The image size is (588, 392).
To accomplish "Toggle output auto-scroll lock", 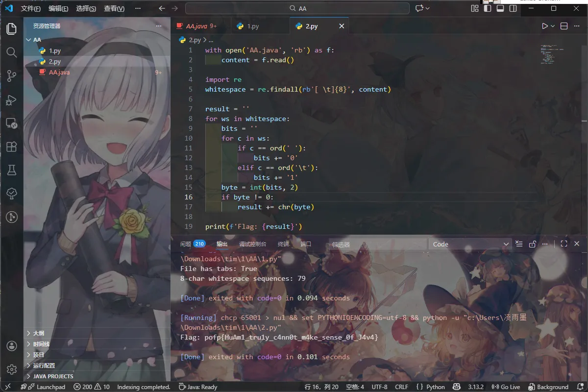I will [x=533, y=244].
